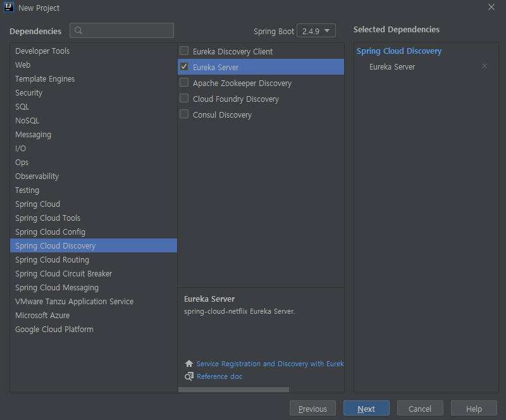This screenshot has width=506, height=420.
Task: Select Spring Cloud Discovery category
Action: (94, 245)
